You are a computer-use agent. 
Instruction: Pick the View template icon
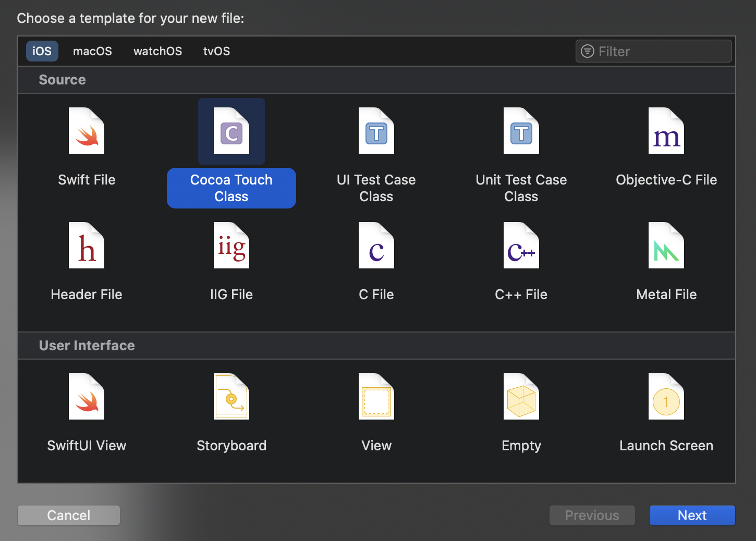pyautogui.click(x=376, y=397)
